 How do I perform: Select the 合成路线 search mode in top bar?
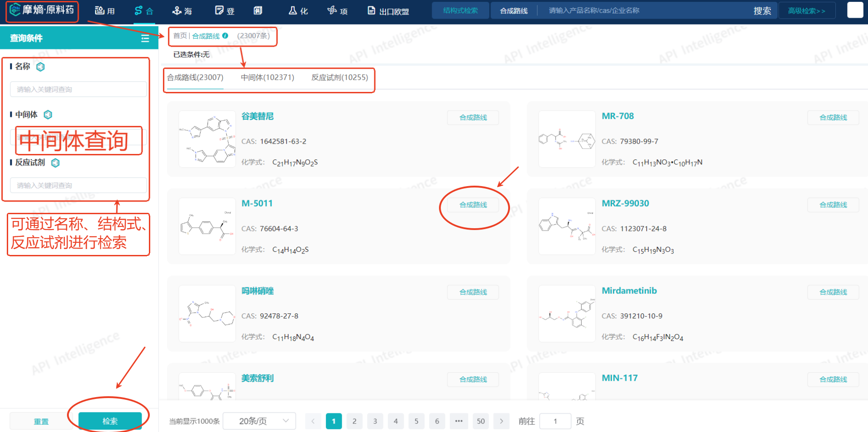pyautogui.click(x=514, y=10)
